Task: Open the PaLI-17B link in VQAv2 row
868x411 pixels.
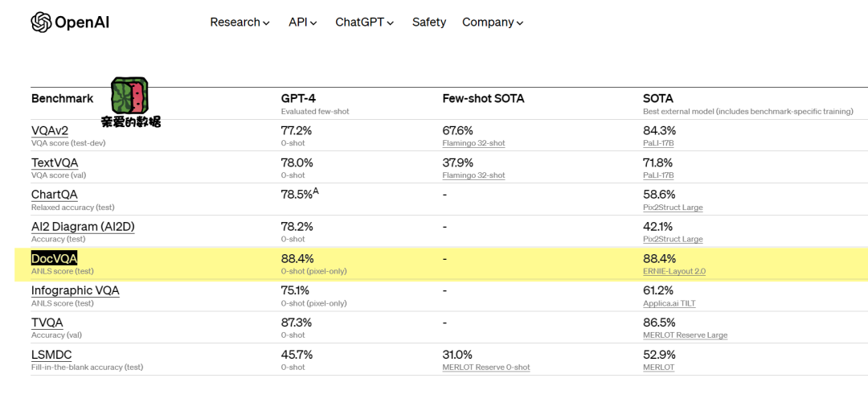Action: coord(658,143)
